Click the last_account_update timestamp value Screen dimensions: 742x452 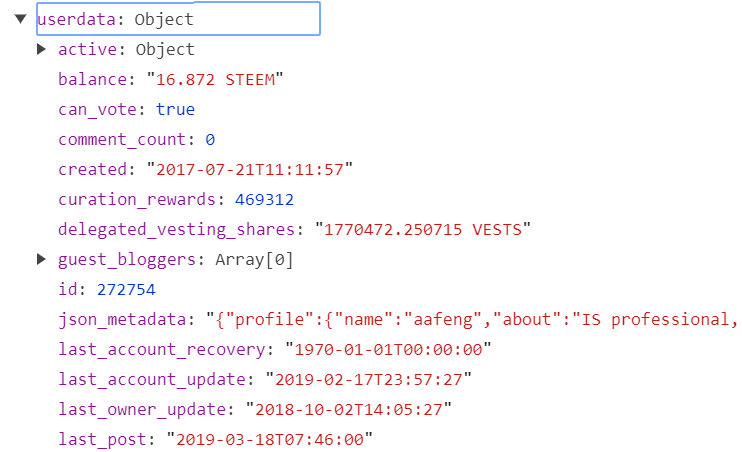(x=369, y=380)
